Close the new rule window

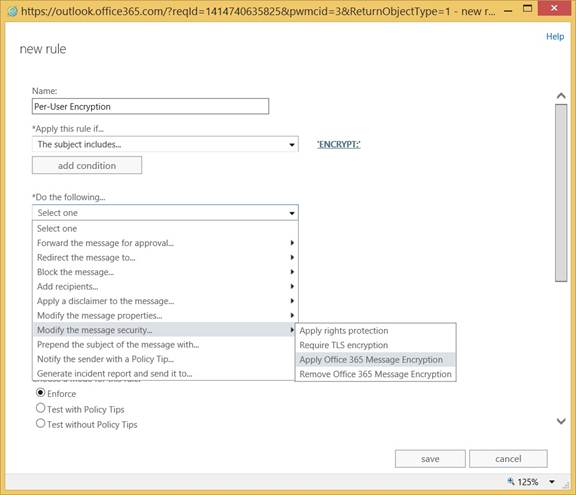(x=554, y=8)
